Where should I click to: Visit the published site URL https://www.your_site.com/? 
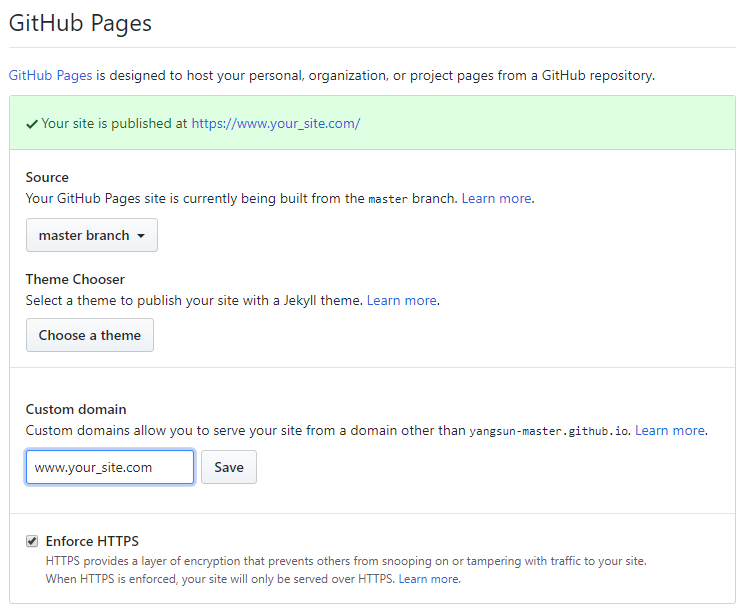coord(276,124)
